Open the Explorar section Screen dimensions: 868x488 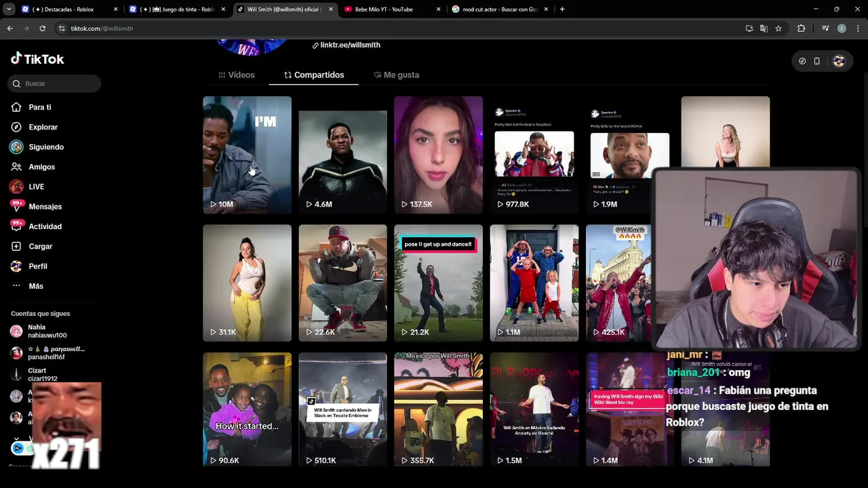tap(34, 127)
